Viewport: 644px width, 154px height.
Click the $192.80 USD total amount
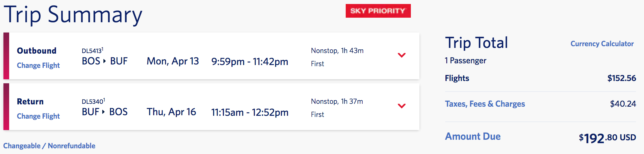click(x=607, y=138)
